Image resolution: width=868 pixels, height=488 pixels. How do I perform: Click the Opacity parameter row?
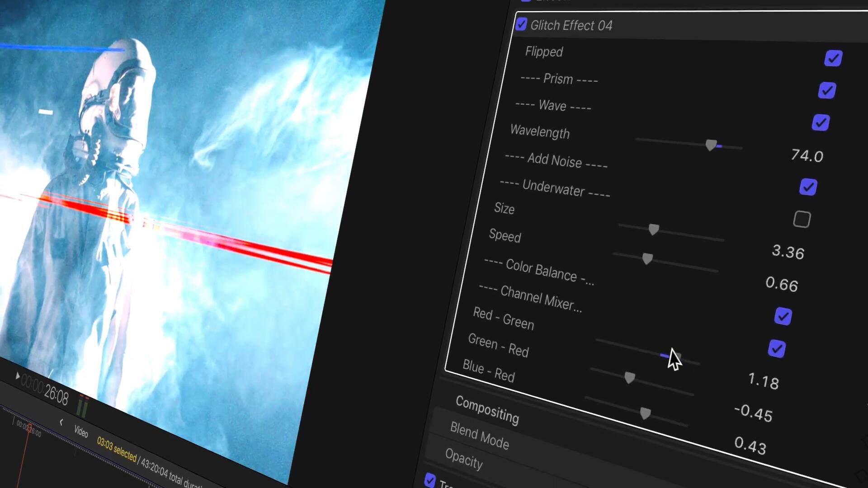coord(464,460)
